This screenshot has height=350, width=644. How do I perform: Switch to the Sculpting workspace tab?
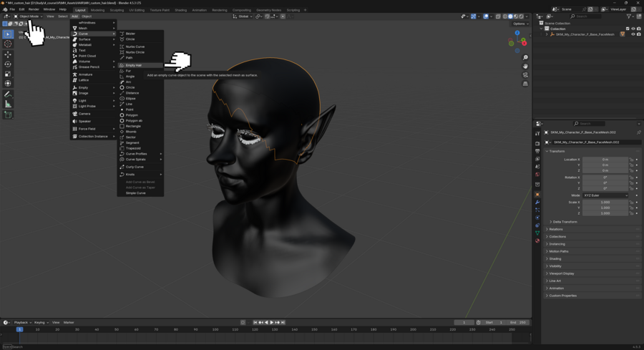[117, 10]
